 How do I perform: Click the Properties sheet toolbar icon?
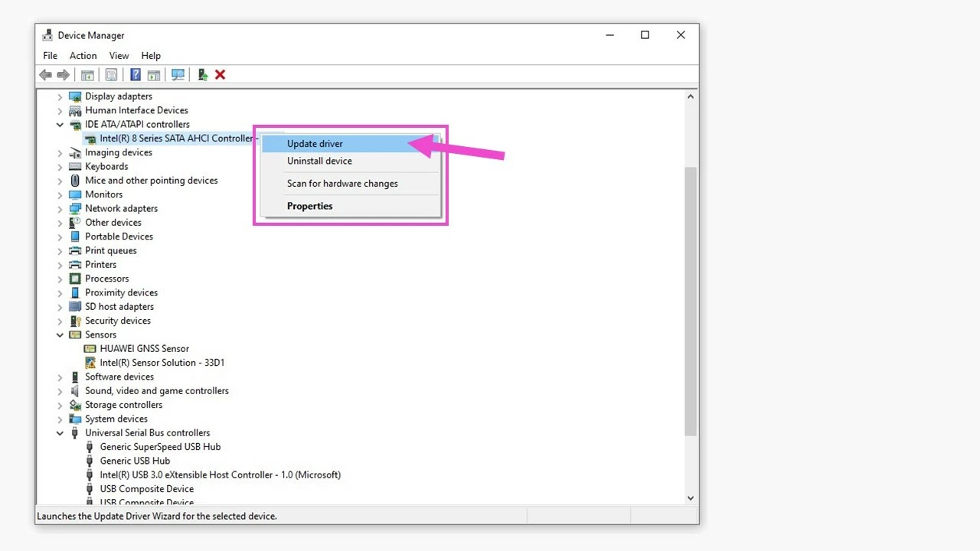click(112, 75)
